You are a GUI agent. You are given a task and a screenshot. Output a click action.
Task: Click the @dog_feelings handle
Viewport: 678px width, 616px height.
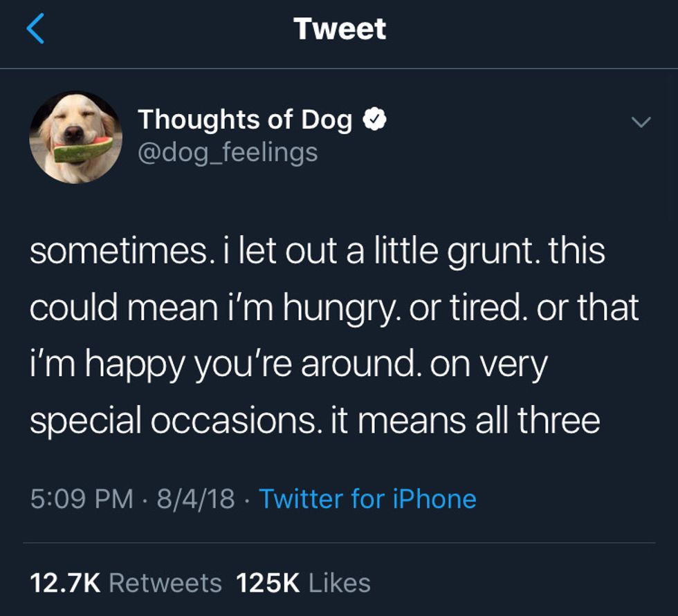(x=228, y=151)
